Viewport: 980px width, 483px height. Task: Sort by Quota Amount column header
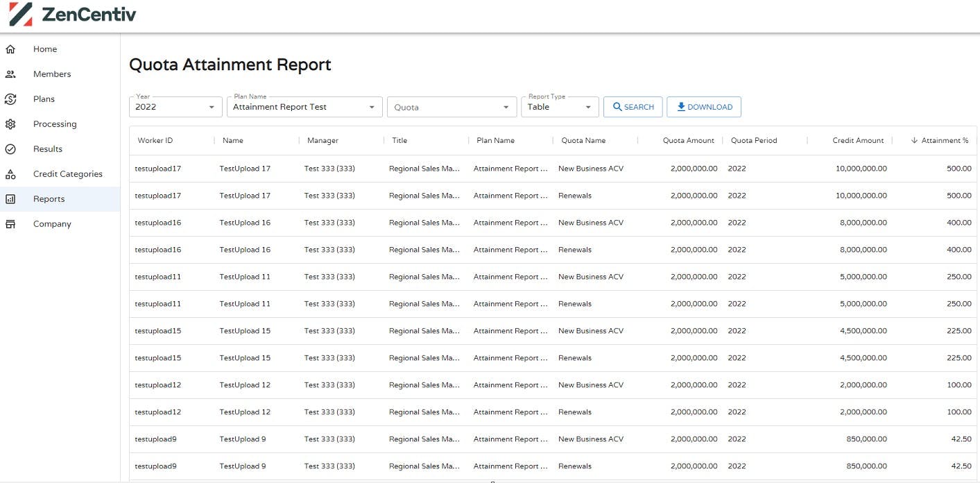(689, 140)
